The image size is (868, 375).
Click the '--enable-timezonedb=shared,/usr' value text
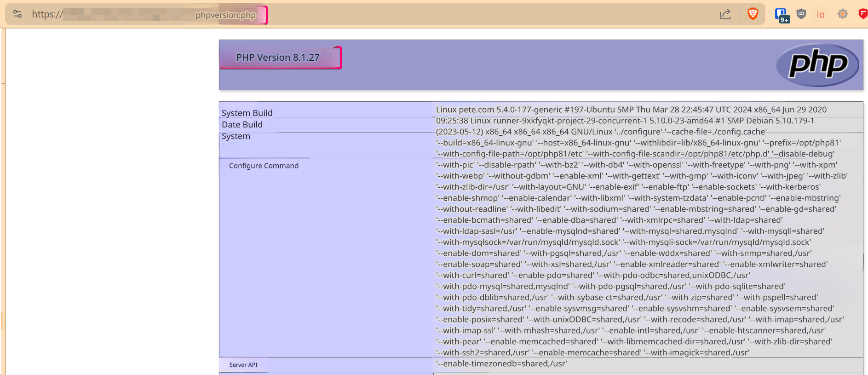501,363
